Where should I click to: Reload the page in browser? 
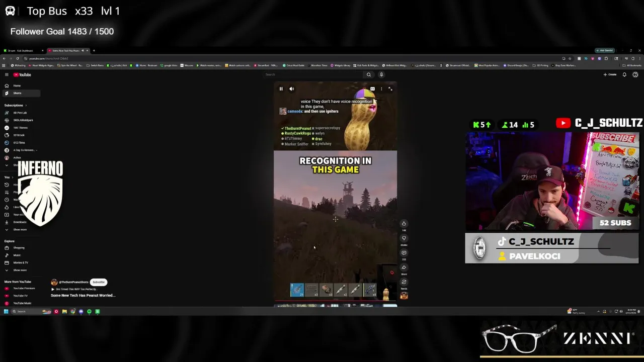click(x=18, y=58)
